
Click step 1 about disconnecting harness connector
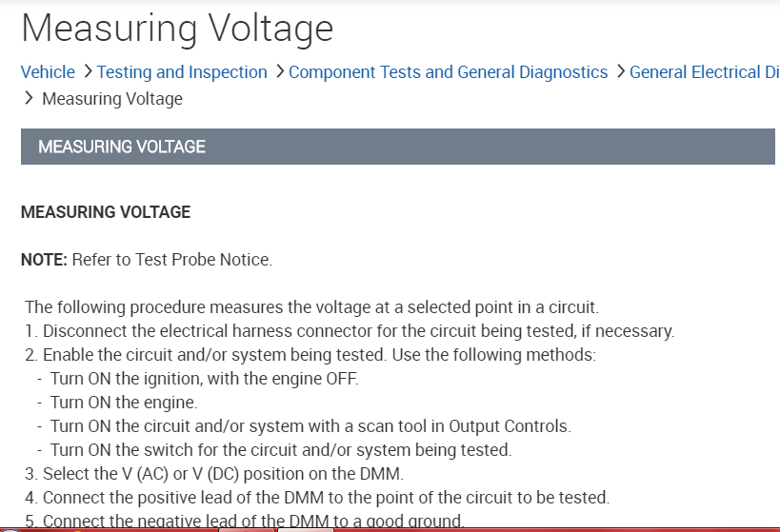point(350,331)
